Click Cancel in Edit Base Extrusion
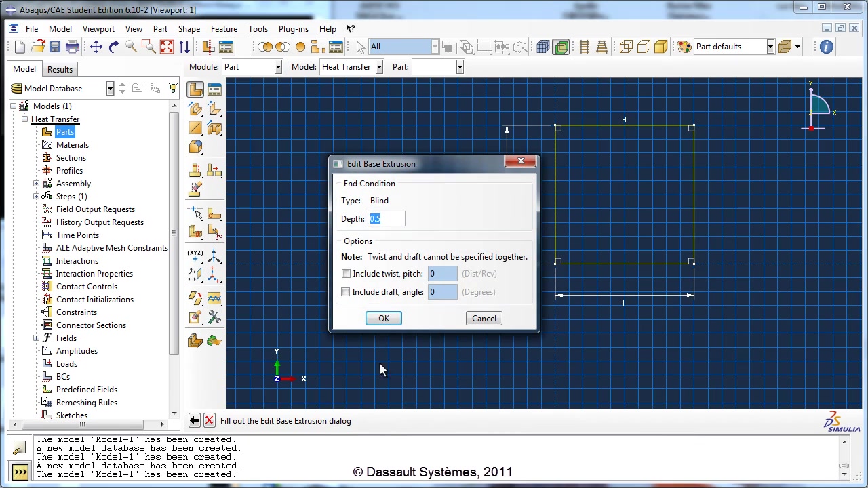868x488 pixels. click(x=484, y=319)
